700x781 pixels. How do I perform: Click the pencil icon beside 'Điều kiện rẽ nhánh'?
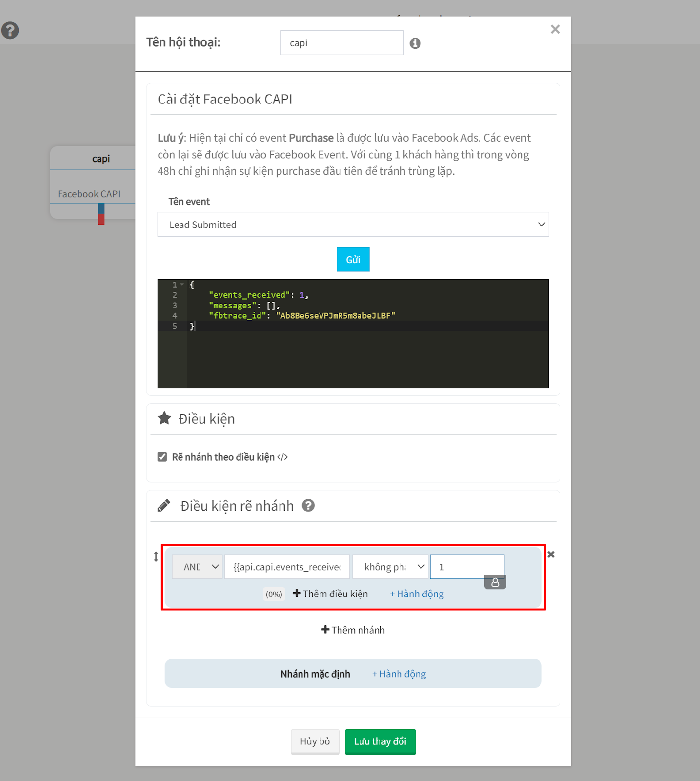pyautogui.click(x=164, y=506)
